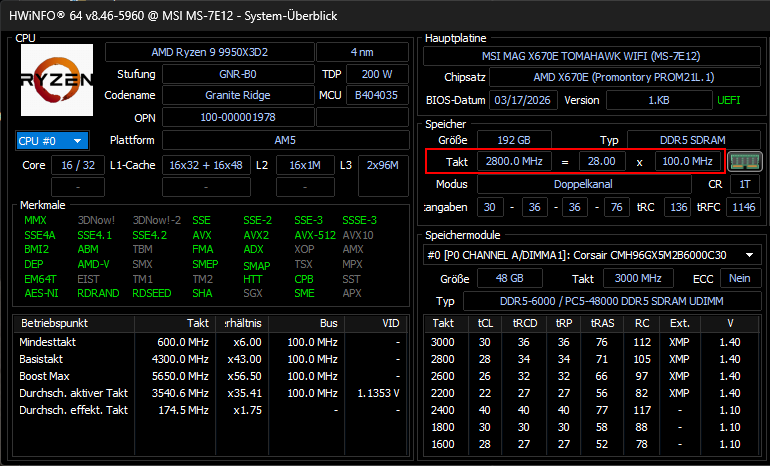Click the Doppelkanal mode field
Image resolution: width=770 pixels, height=466 pixels.
[583, 184]
